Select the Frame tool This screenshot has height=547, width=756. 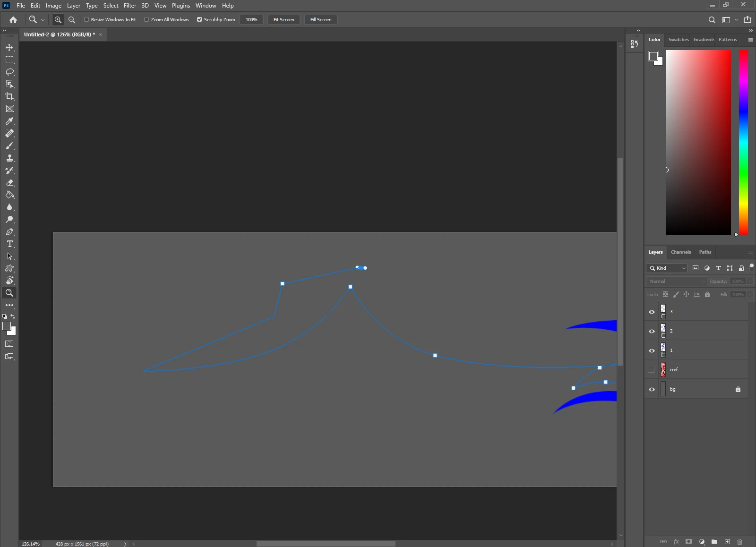pos(9,109)
